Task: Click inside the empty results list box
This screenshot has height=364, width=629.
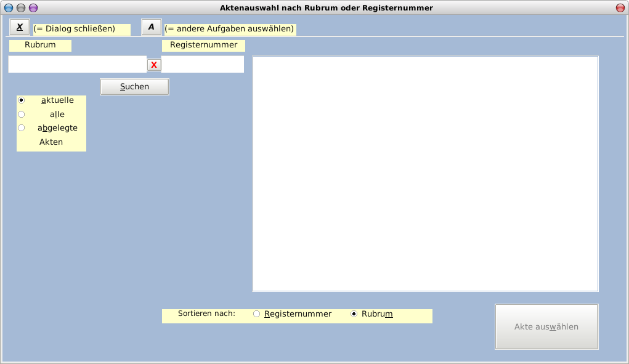Action: [x=425, y=174]
